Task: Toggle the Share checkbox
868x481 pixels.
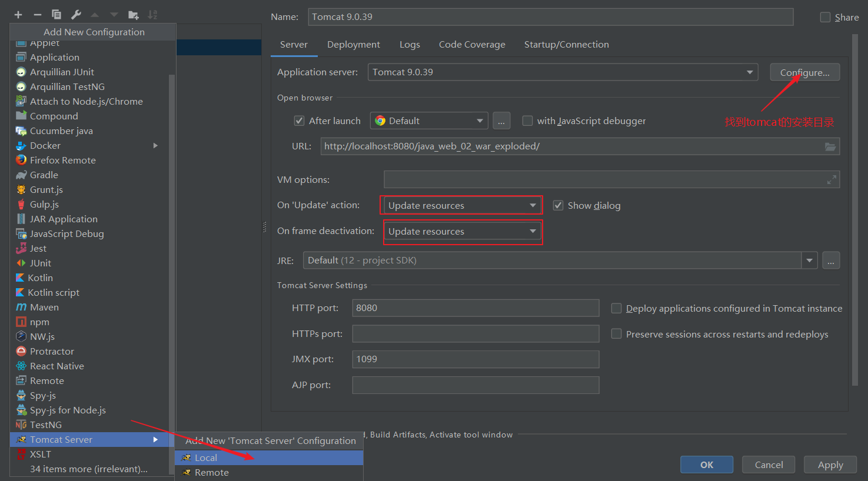Action: click(825, 17)
